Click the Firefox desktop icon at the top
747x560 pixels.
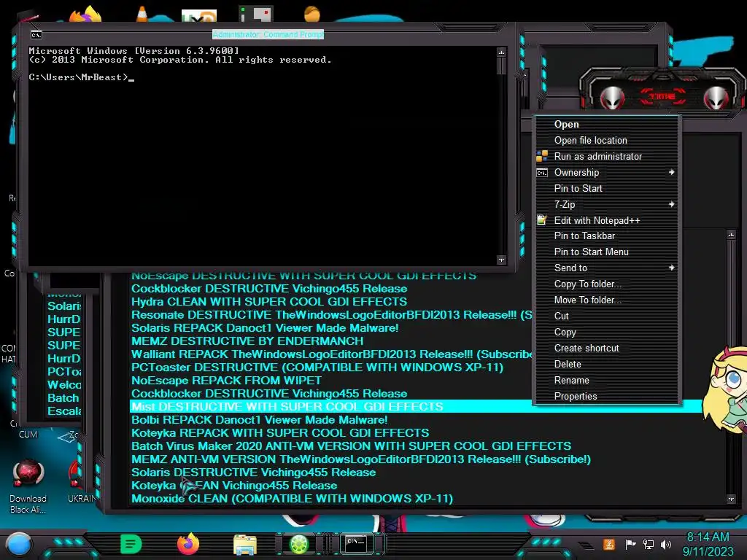click(x=86, y=14)
